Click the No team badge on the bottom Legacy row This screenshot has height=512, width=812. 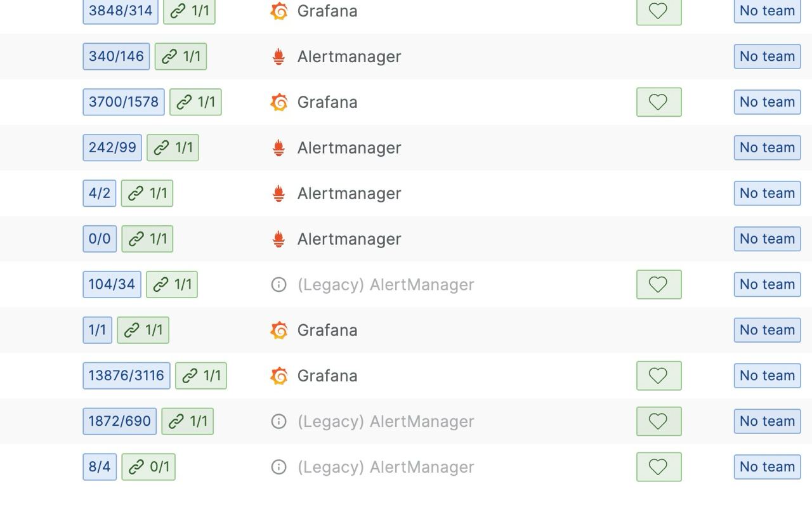tap(766, 467)
